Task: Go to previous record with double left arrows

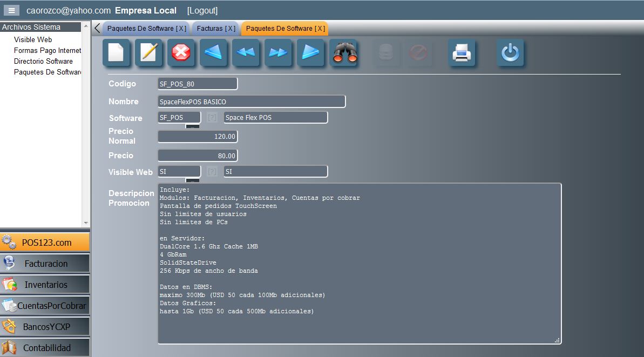Action: (246, 52)
